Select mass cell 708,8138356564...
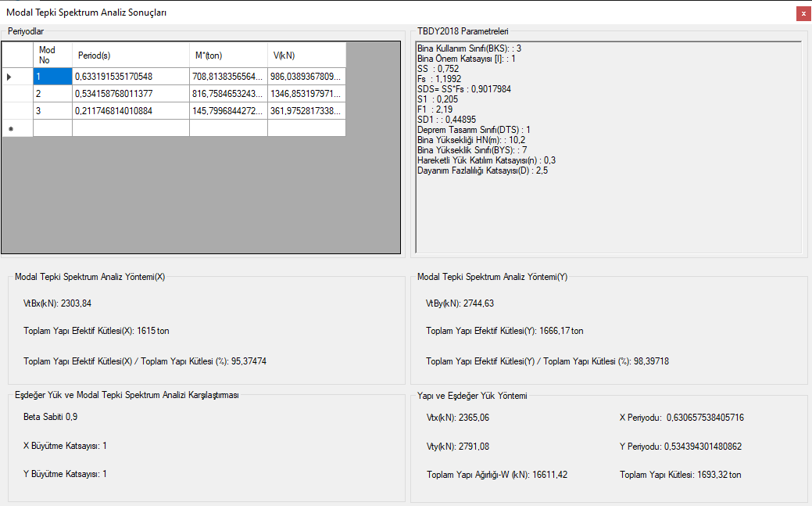 [x=228, y=76]
